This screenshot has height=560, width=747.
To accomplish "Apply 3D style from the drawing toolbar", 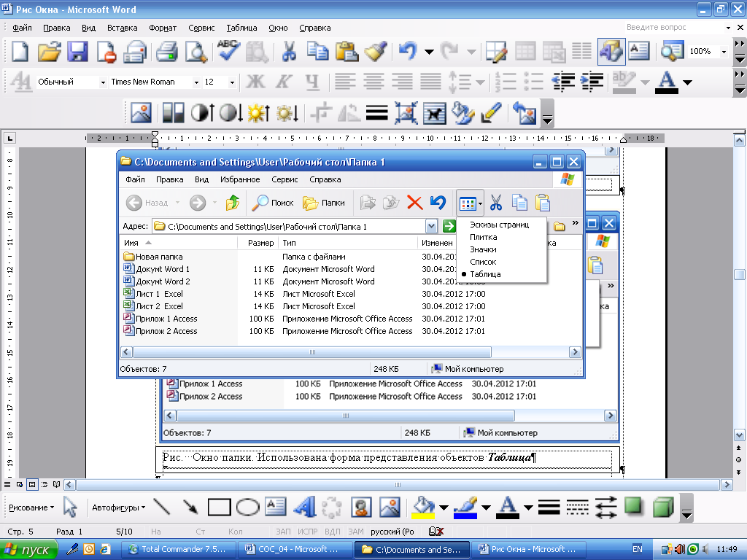I will point(663,507).
